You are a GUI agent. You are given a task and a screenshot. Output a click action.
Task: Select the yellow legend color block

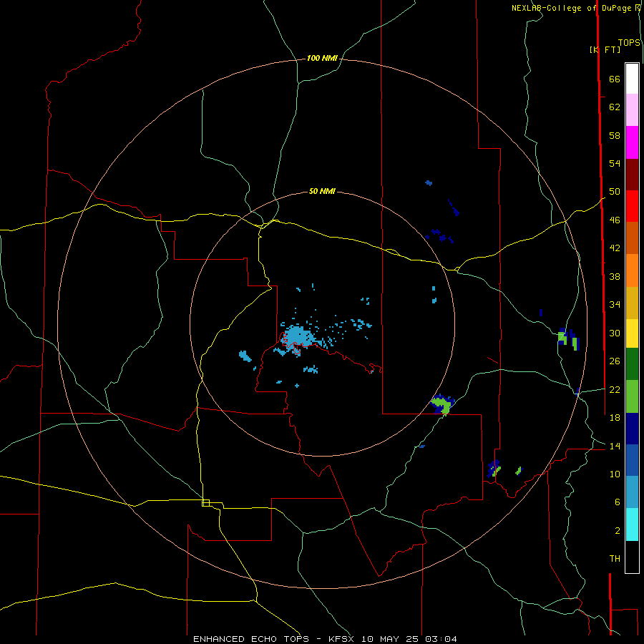click(632, 333)
